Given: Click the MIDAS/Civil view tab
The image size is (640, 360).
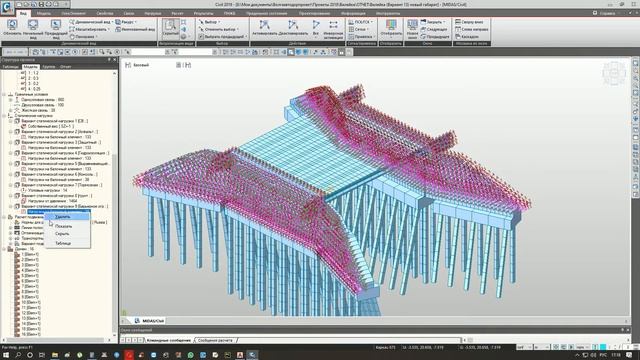Looking at the screenshot, I should [149, 321].
